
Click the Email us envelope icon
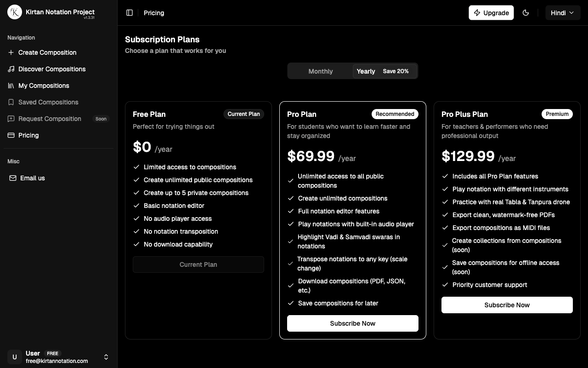[x=13, y=178]
